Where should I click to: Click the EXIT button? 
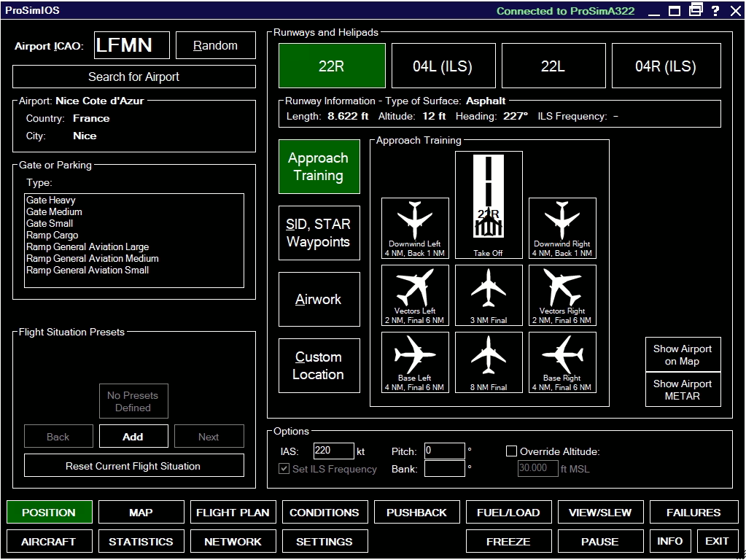[x=717, y=542]
